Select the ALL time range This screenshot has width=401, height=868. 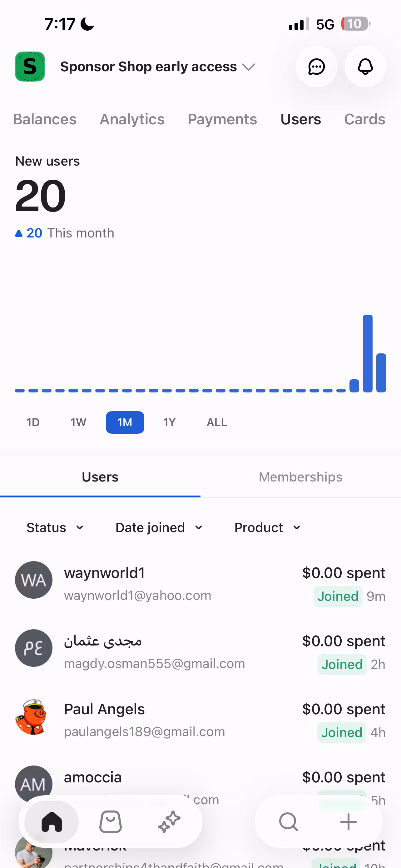point(217,422)
